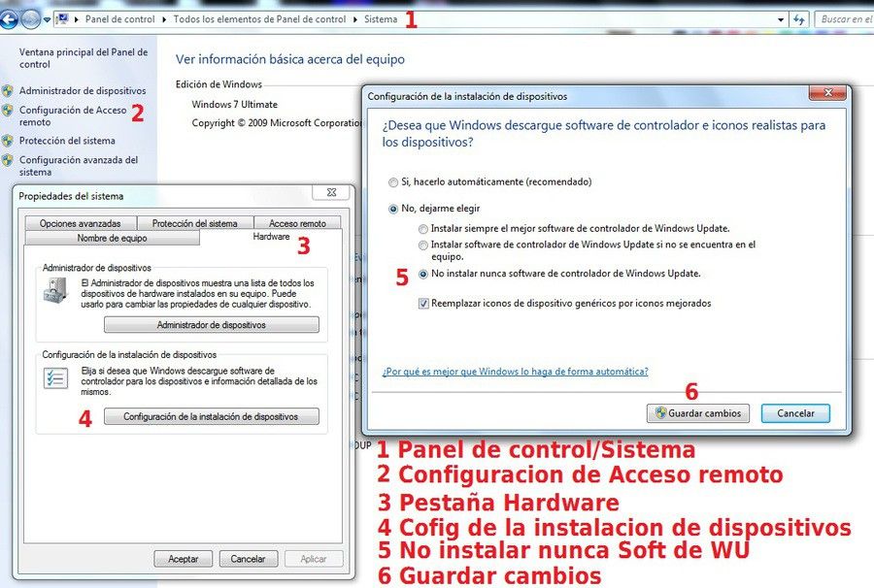Click shield icon next to 'Administrador de dispositivos'
The image size is (874, 588).
click(x=8, y=91)
